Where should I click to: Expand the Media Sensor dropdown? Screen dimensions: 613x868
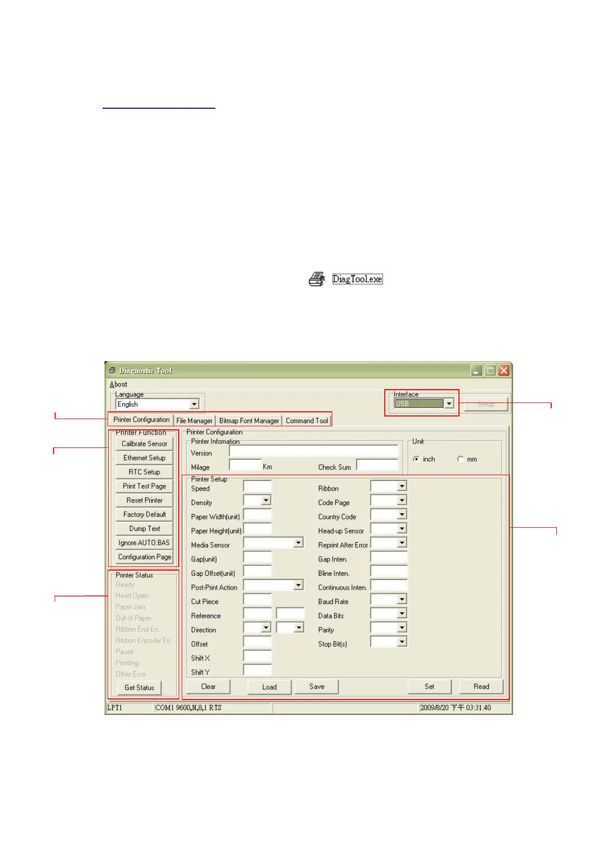tap(298, 543)
